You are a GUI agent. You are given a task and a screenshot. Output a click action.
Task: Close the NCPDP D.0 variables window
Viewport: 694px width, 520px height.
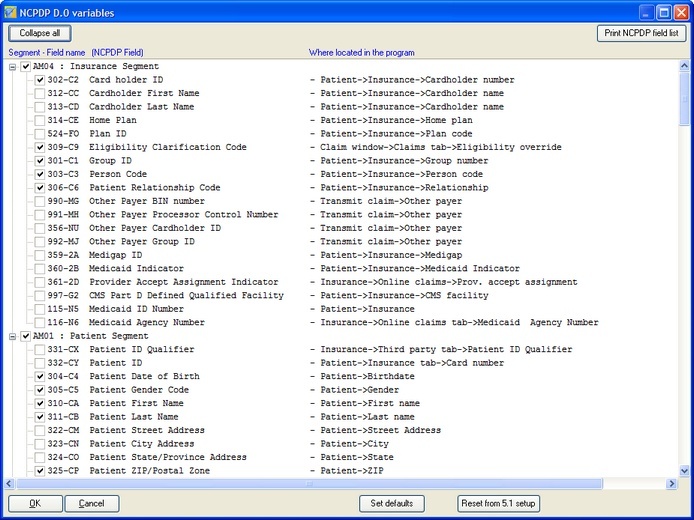click(681, 12)
